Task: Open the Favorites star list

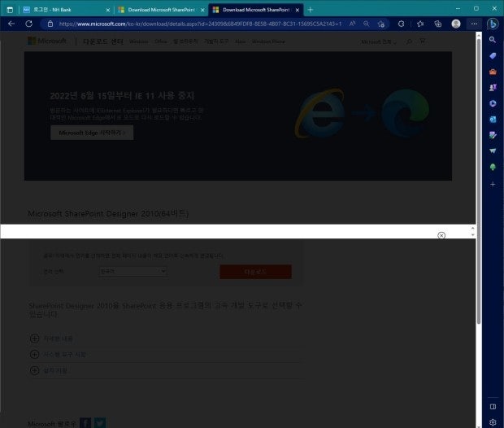Action: click(420, 24)
